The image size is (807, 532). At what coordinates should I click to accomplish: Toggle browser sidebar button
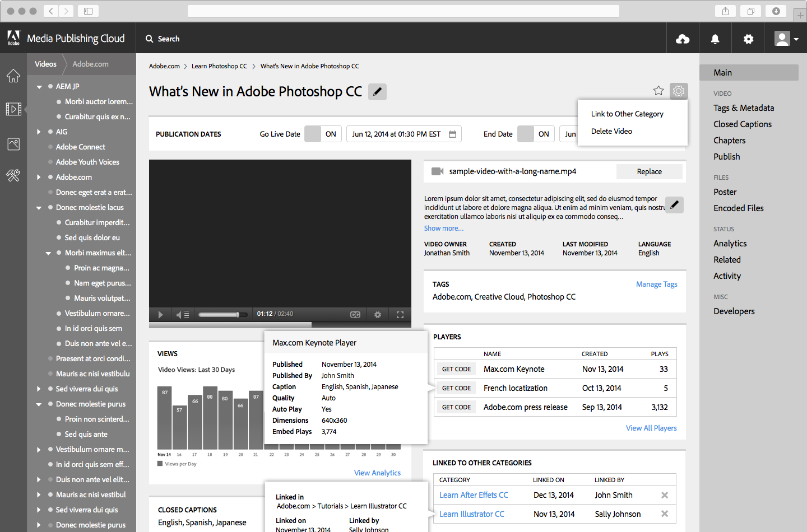[x=89, y=11]
